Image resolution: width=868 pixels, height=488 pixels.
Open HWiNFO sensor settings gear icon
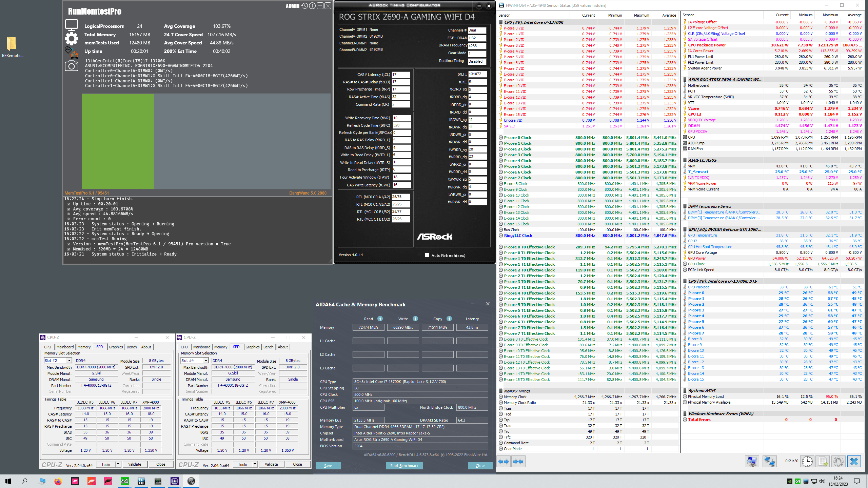838,462
